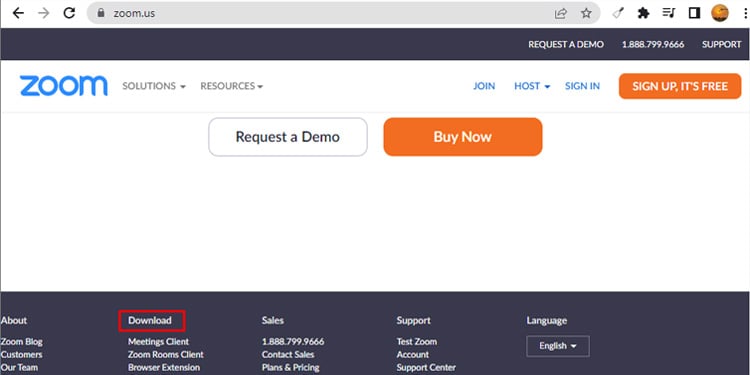This screenshot has height=375, width=750.
Task: Open the Extensions puzzle icon
Action: click(x=643, y=13)
